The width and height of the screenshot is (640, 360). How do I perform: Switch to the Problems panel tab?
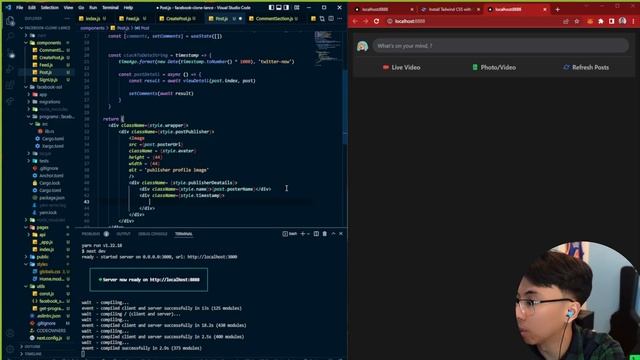click(91, 234)
